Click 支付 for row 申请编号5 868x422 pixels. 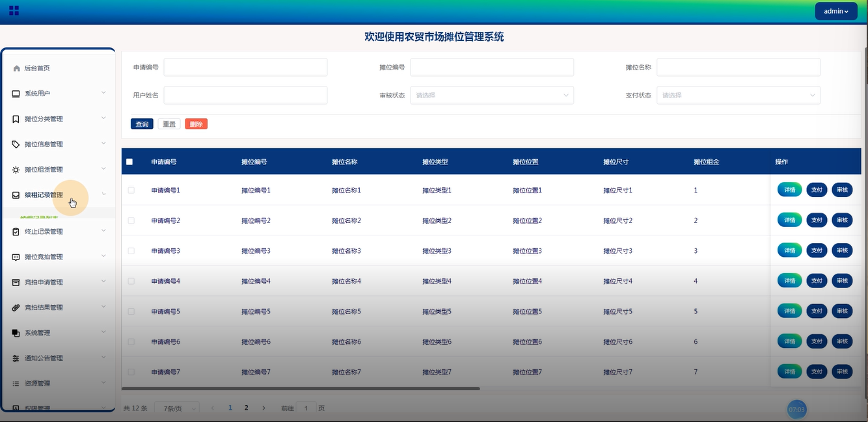pyautogui.click(x=817, y=311)
